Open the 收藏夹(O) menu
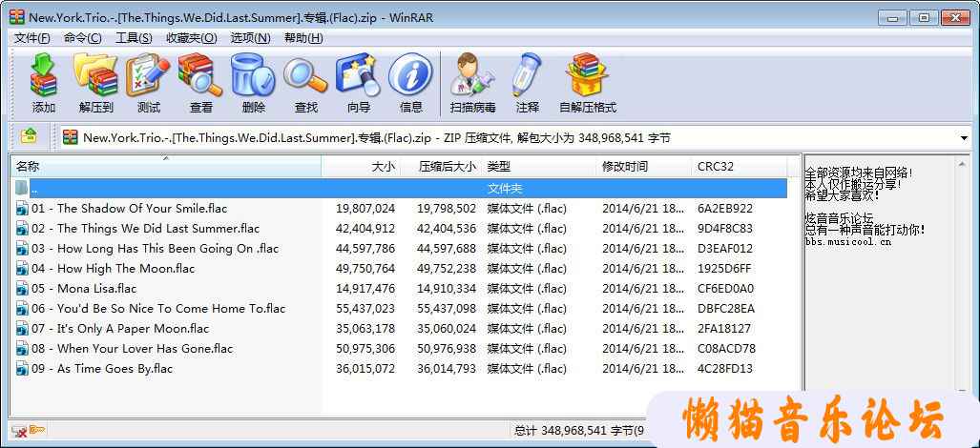 click(x=191, y=38)
